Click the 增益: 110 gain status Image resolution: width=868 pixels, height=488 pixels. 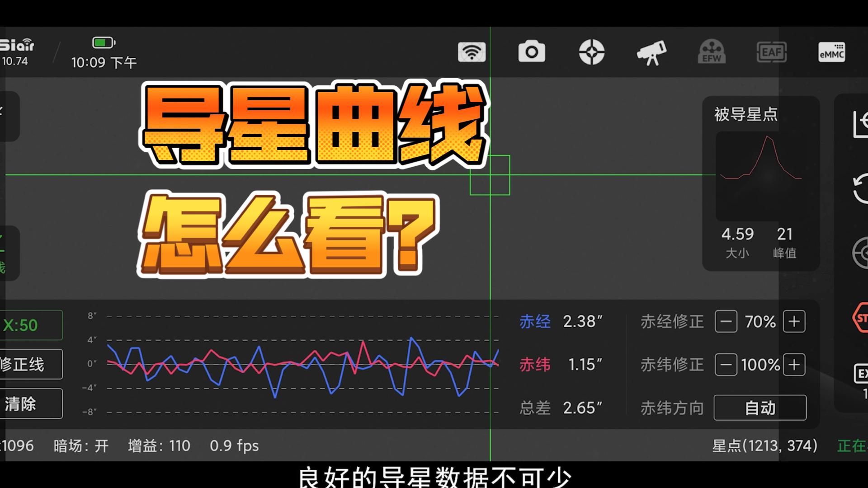pos(159,446)
